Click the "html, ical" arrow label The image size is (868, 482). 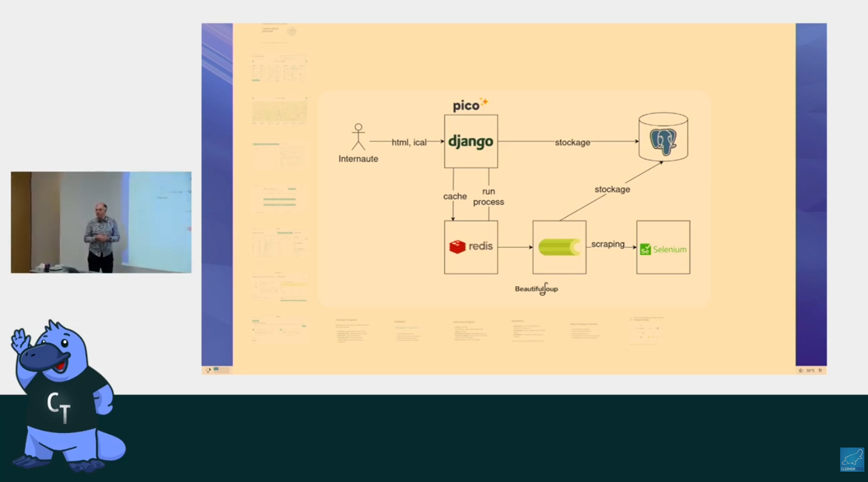(x=409, y=143)
